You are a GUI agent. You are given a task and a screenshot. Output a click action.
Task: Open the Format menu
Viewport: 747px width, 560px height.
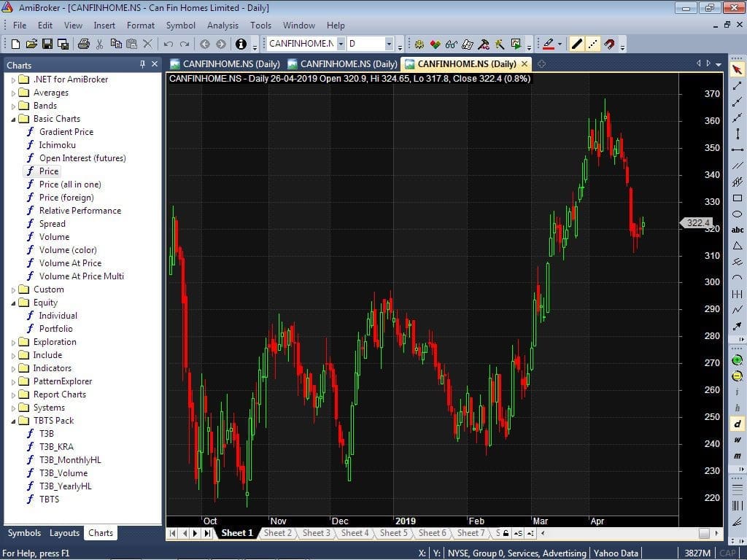141,26
